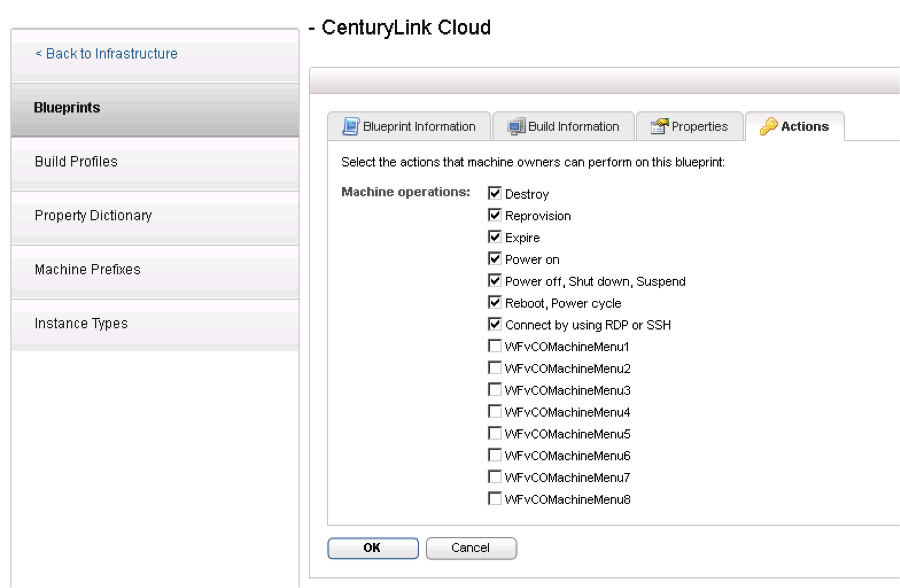Click the Actions key icon
The width and height of the screenshot is (900, 588).
tap(769, 126)
